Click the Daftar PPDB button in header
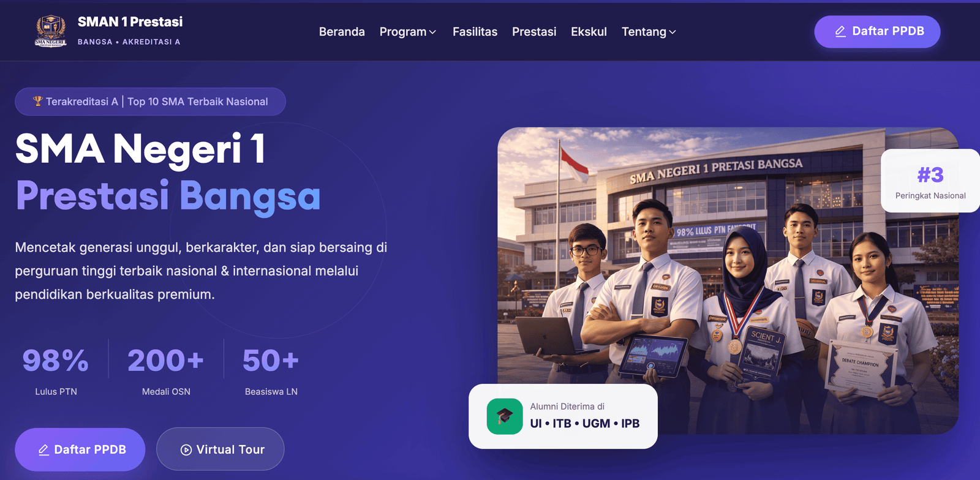 [x=877, y=31]
